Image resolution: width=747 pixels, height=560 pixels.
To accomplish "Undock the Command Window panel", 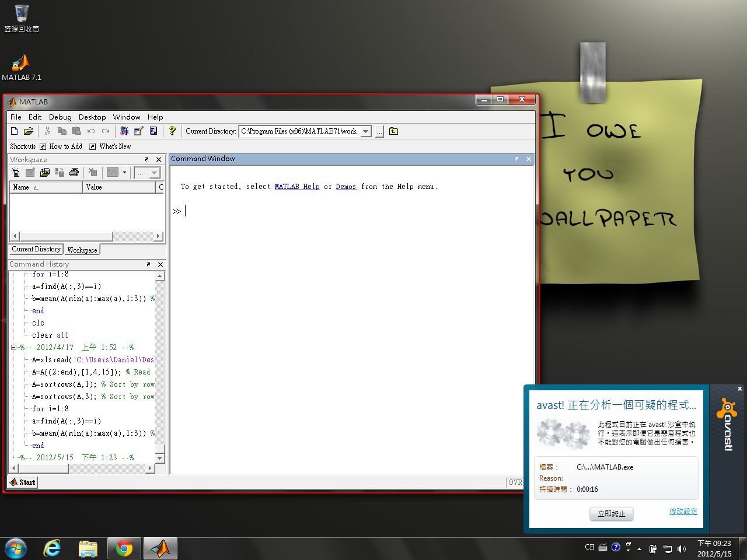I will point(516,159).
